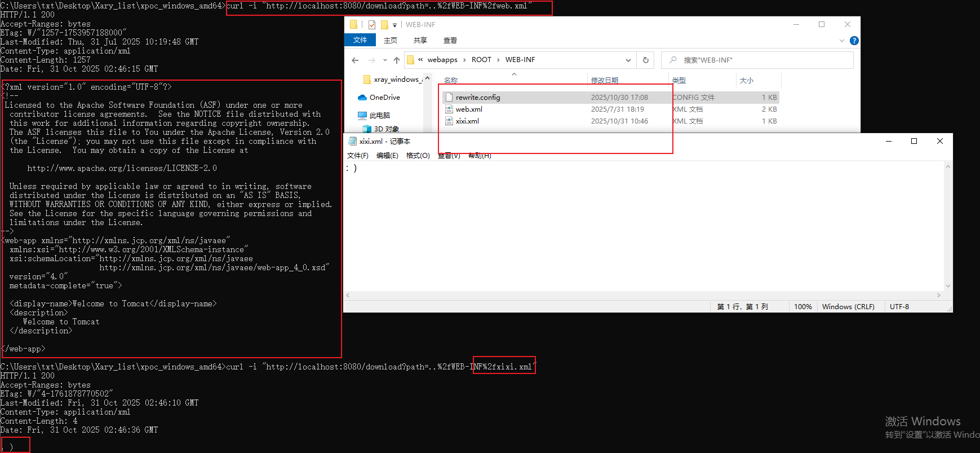
Task: Select web.xml file name
Action: click(469, 109)
